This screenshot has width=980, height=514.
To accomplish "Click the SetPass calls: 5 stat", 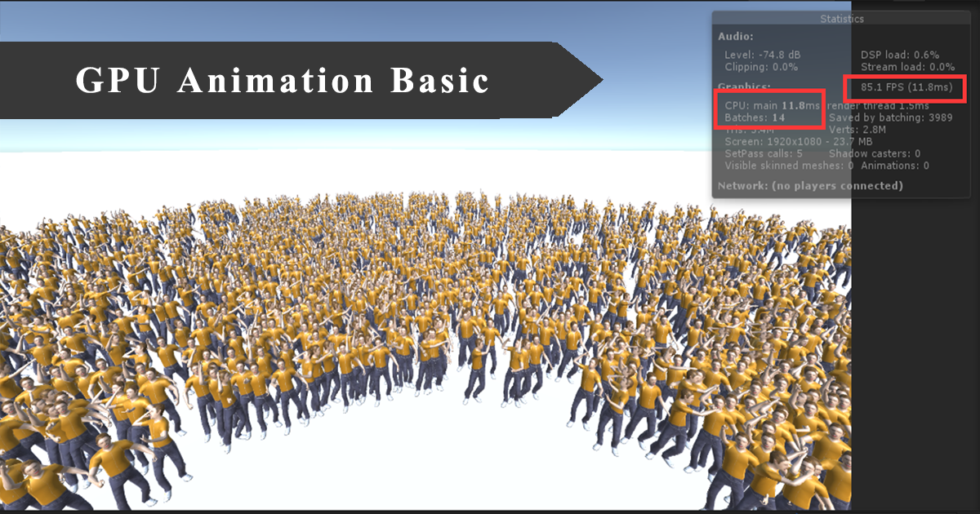I will coord(764,153).
